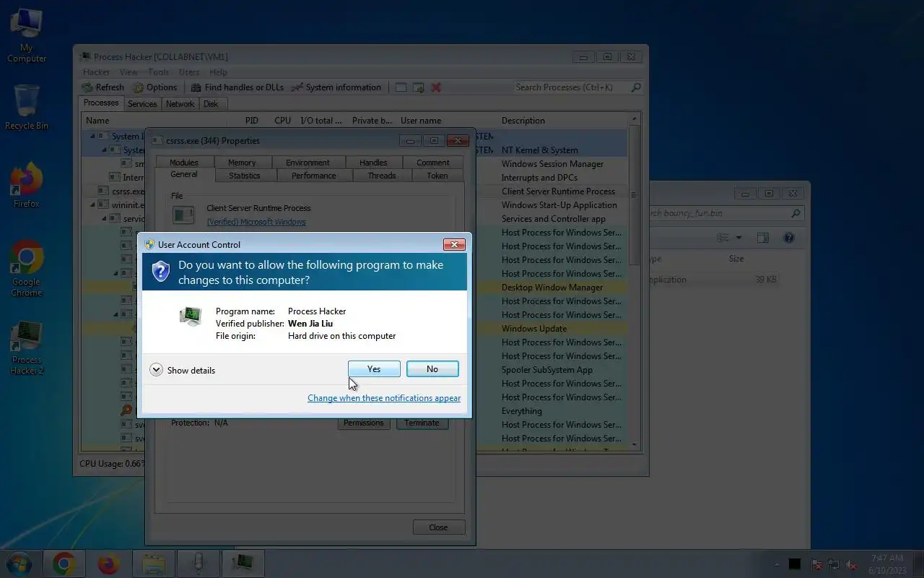
Task: Open the Hacker menu
Action: pos(96,72)
